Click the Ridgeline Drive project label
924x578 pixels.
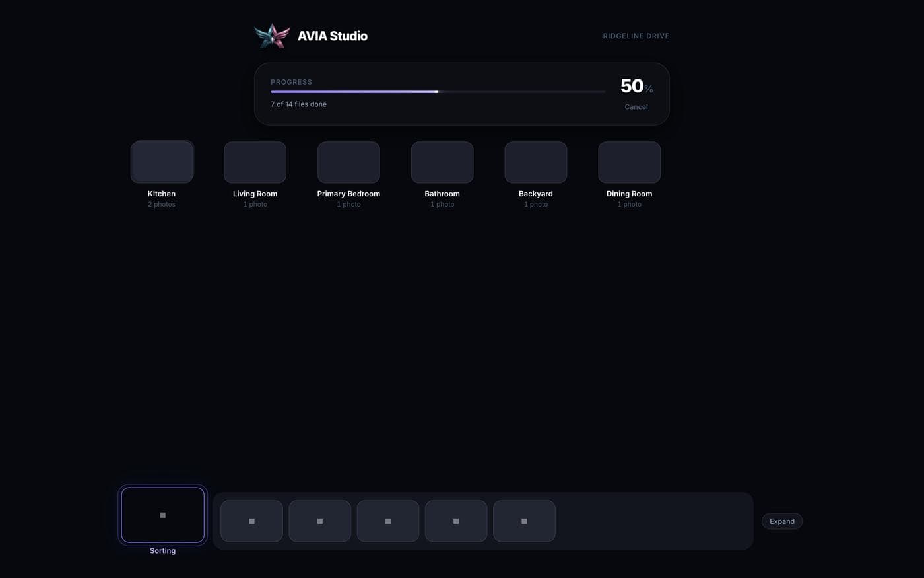point(636,36)
